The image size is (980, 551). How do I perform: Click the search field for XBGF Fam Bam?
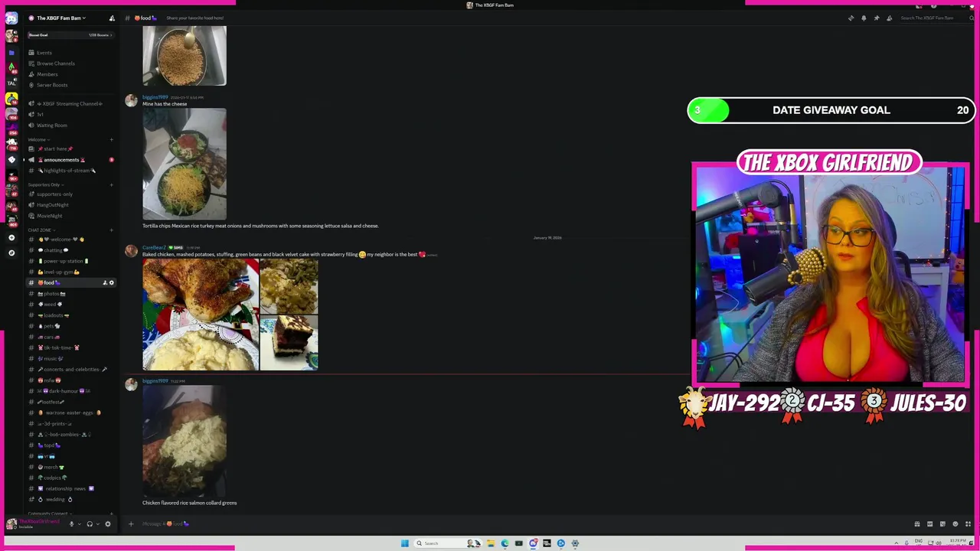coord(936,18)
